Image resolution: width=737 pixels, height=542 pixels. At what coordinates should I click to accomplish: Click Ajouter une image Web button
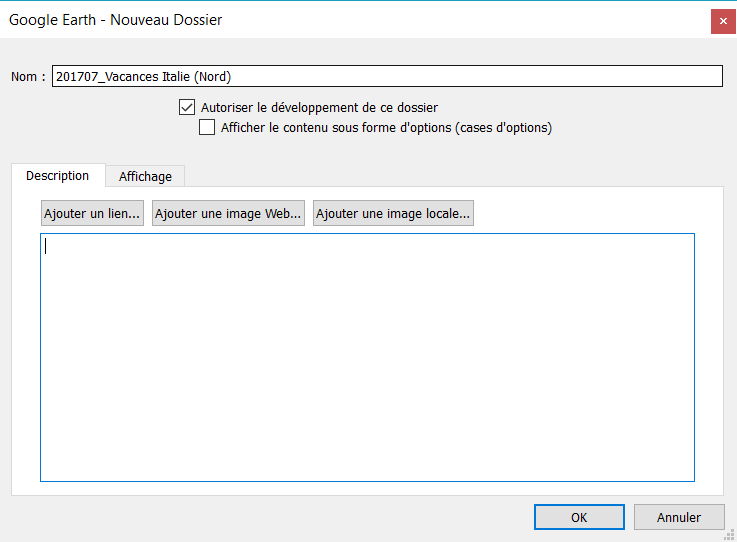click(228, 213)
